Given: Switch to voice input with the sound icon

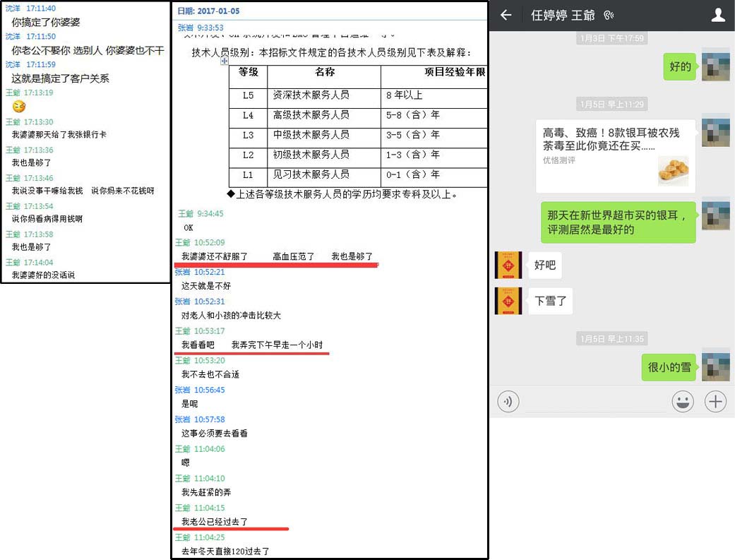Looking at the screenshot, I should [508, 402].
